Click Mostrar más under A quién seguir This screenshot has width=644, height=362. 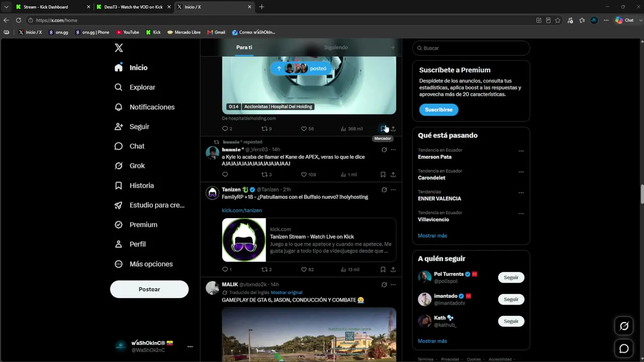point(432,341)
